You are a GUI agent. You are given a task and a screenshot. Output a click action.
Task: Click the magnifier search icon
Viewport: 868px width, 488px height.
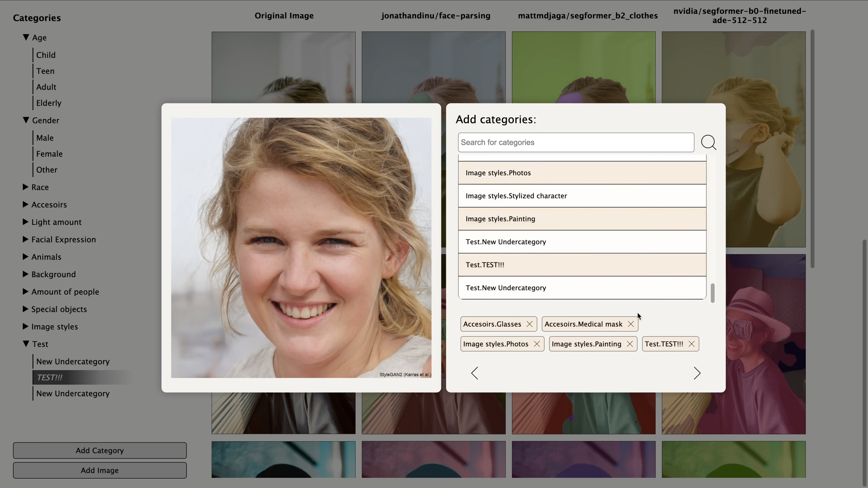tap(708, 143)
